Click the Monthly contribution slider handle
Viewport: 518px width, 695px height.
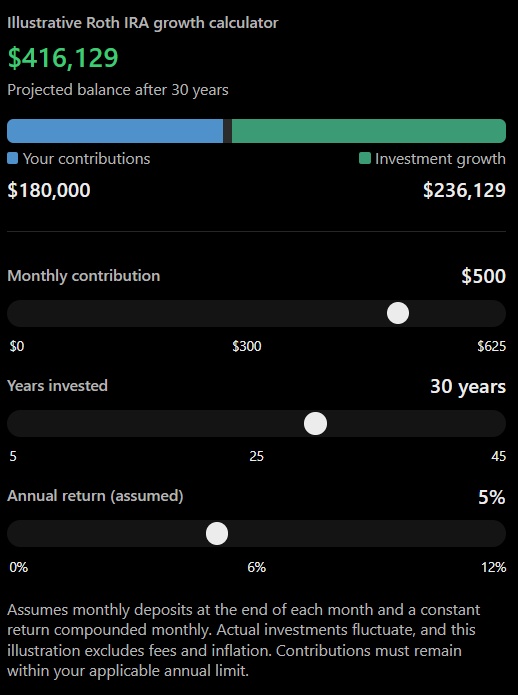(397, 313)
